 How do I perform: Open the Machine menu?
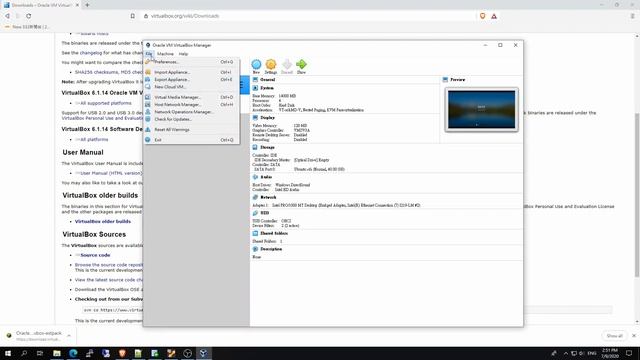click(165, 54)
